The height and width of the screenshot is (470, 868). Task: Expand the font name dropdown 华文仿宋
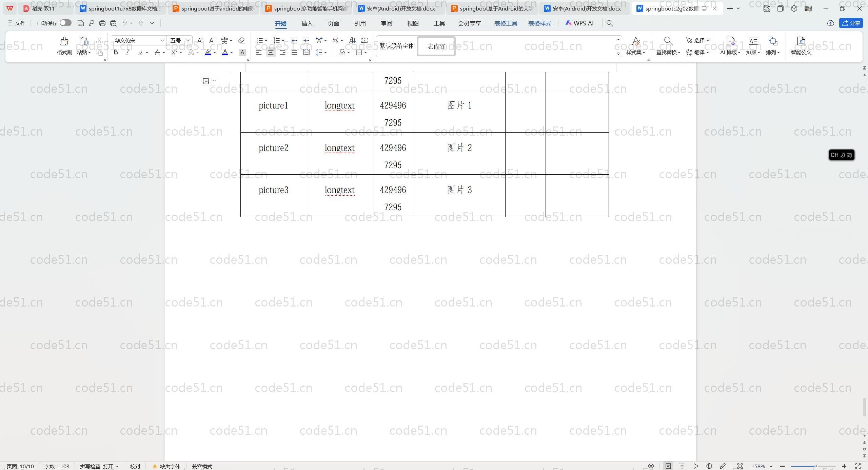tap(162, 40)
